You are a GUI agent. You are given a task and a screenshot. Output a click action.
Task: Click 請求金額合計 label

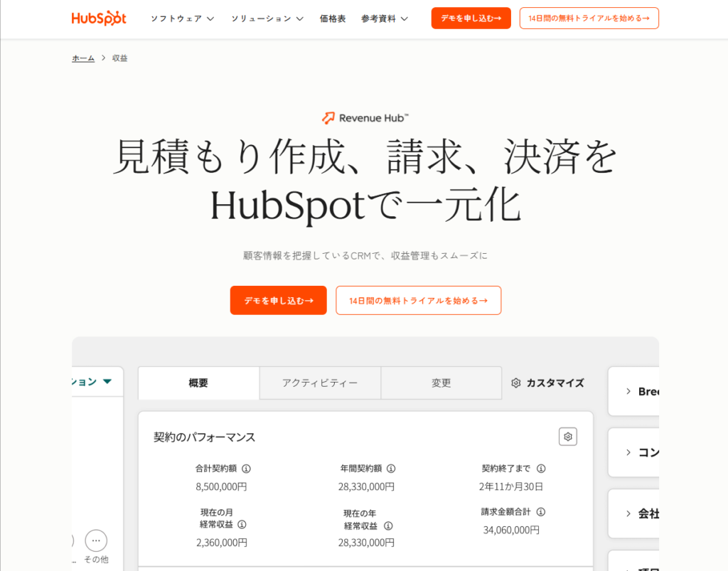(505, 512)
